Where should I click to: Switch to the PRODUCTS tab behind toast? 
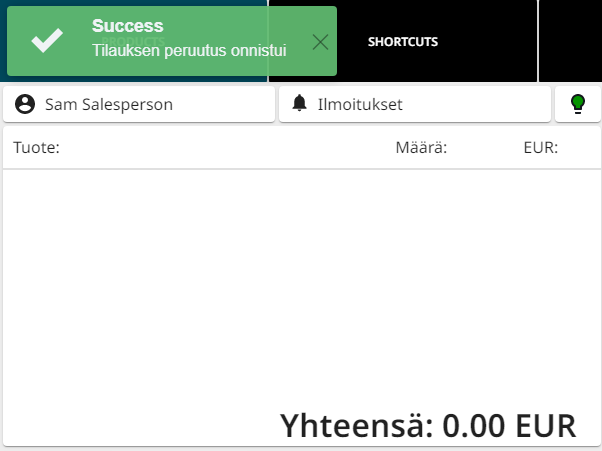[x=133, y=12]
